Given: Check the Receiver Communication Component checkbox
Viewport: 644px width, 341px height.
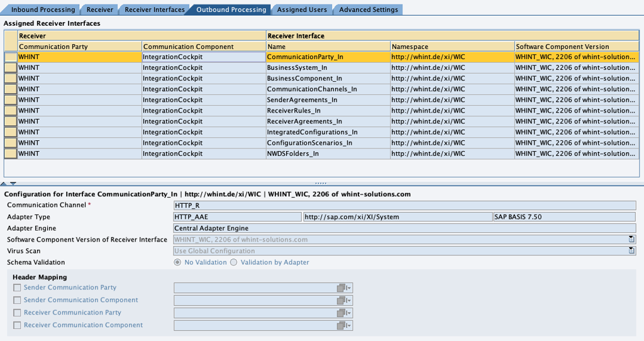Looking at the screenshot, I should 18,326.
